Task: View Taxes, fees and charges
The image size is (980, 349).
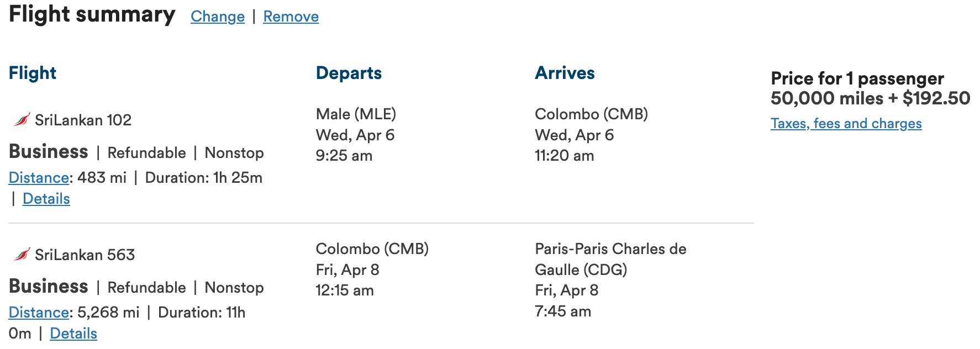Action: 846,123
